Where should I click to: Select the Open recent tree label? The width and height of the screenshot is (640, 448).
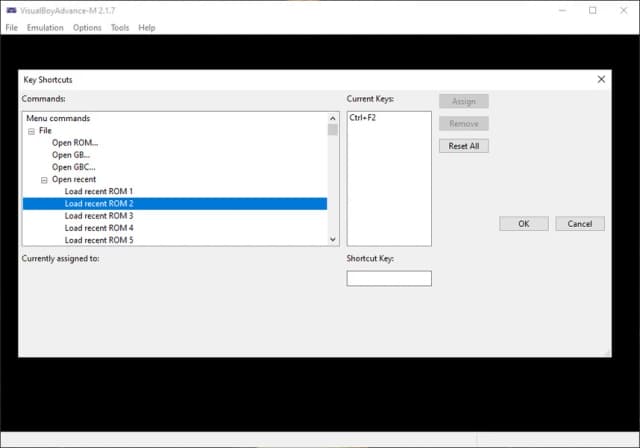[x=73, y=180]
